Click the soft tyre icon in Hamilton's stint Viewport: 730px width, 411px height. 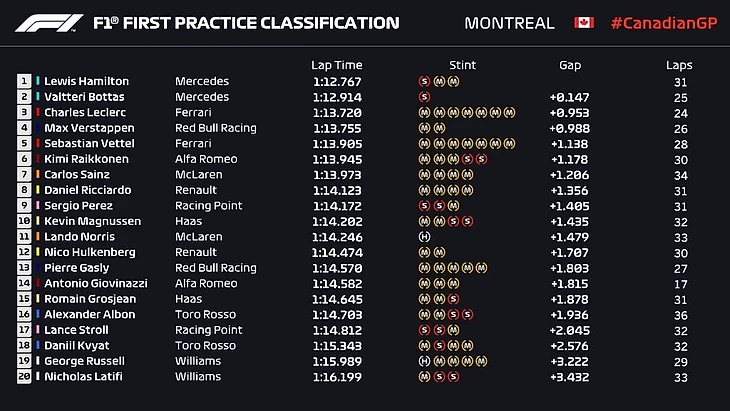(424, 81)
